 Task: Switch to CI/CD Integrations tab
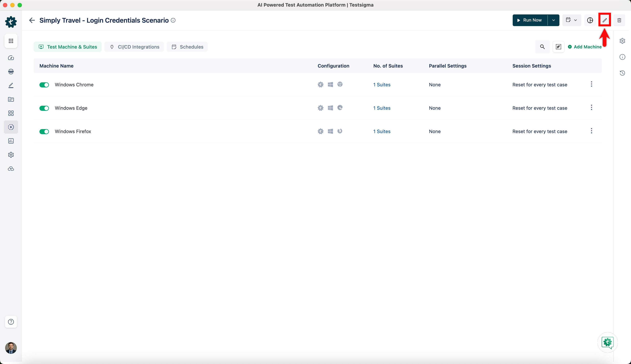click(x=134, y=47)
